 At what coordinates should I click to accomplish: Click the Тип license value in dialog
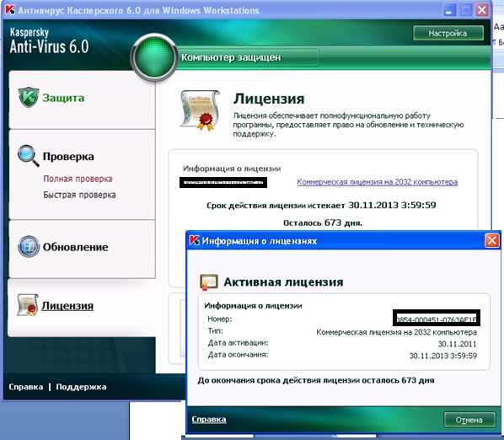pyautogui.click(x=397, y=332)
